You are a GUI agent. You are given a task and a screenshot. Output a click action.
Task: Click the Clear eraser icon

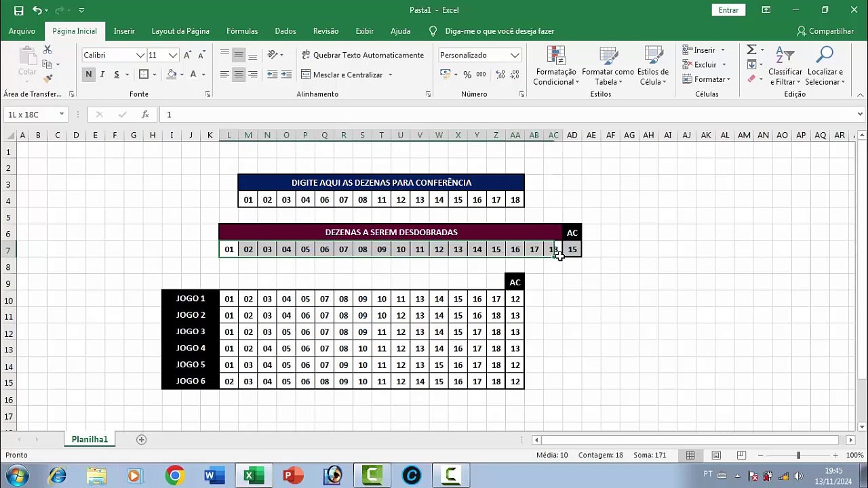[x=751, y=79]
